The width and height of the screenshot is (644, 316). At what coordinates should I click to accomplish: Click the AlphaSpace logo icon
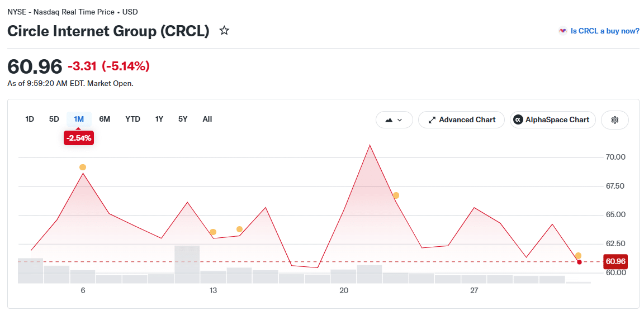pos(518,120)
